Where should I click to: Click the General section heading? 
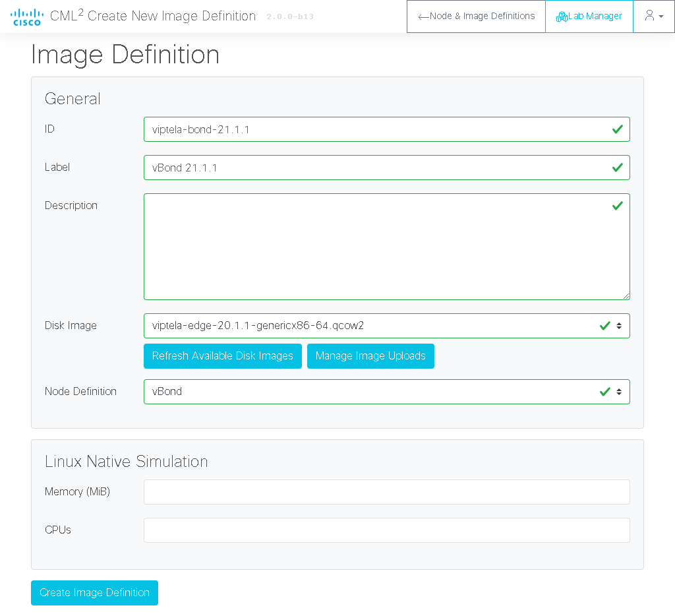pos(73,99)
